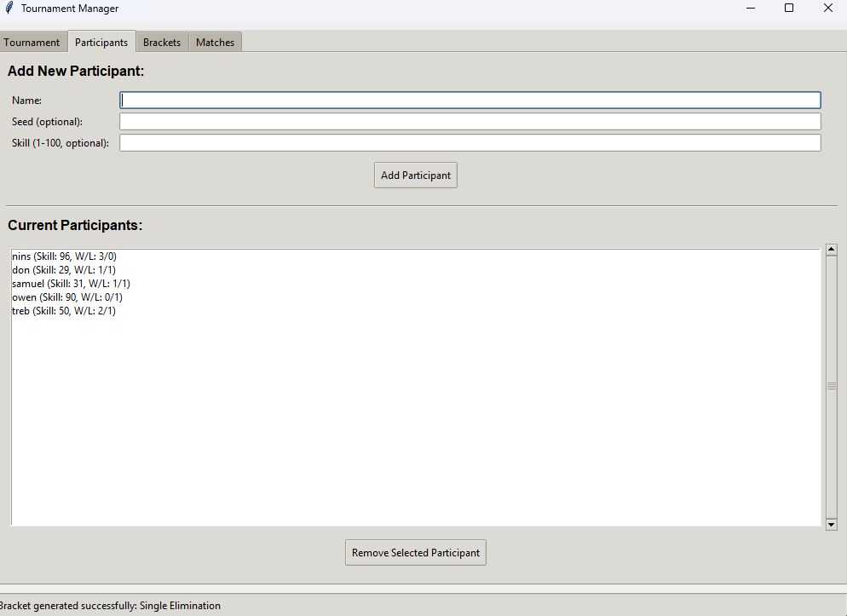The height and width of the screenshot is (616, 847).
Task: Open the Matches tab
Action: click(x=215, y=41)
